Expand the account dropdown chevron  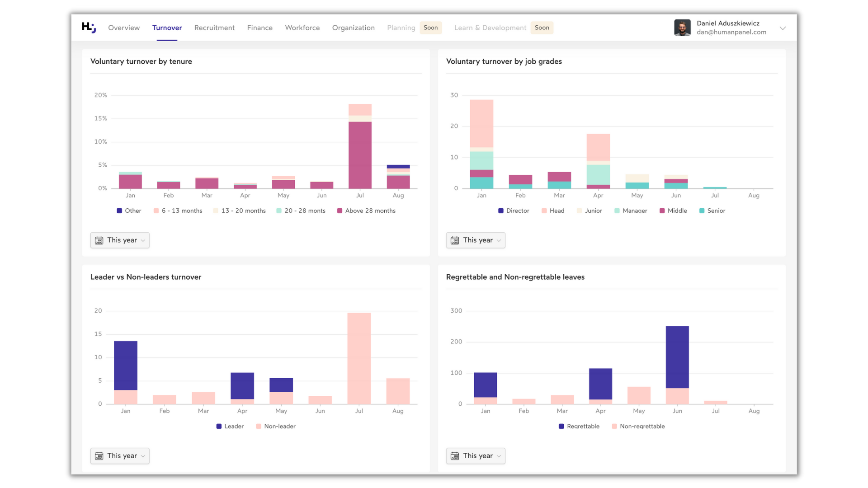coord(783,28)
